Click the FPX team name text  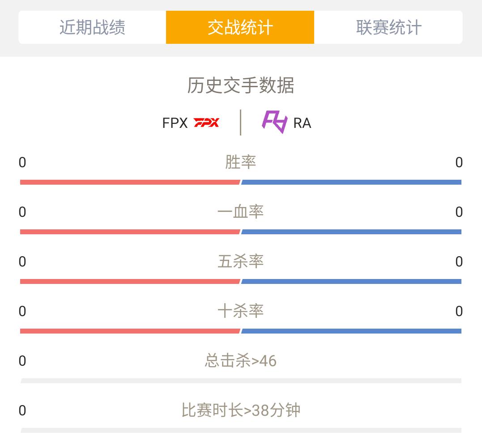click(175, 123)
